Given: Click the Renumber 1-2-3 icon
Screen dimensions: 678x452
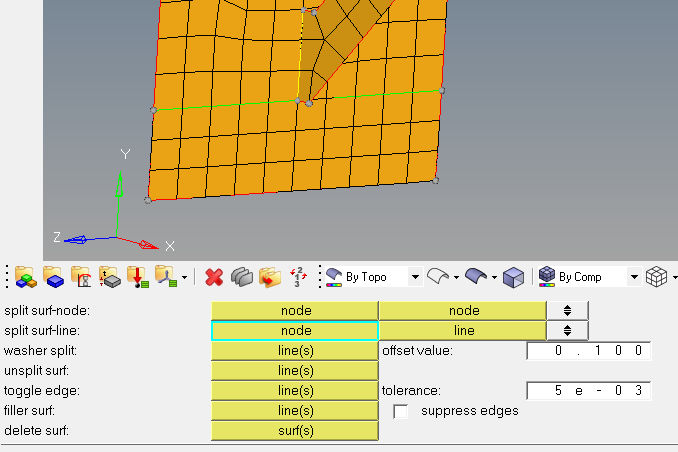Looking at the screenshot, I should [298, 277].
